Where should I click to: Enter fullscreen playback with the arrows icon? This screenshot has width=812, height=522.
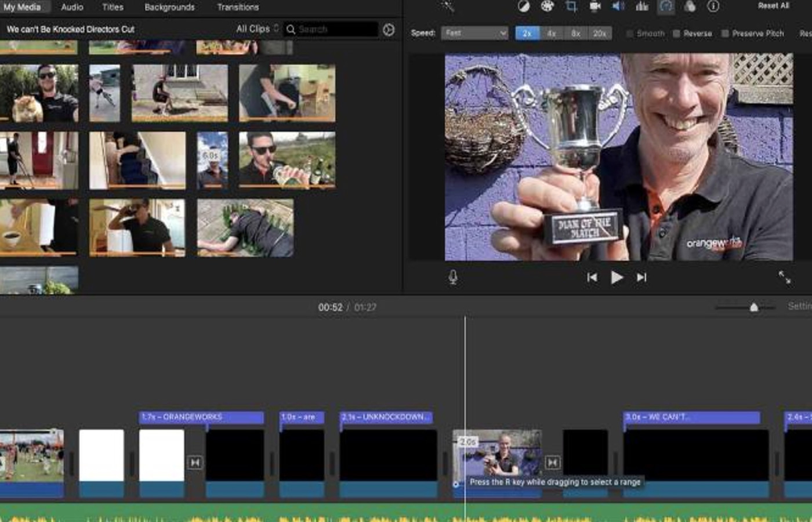pos(784,277)
